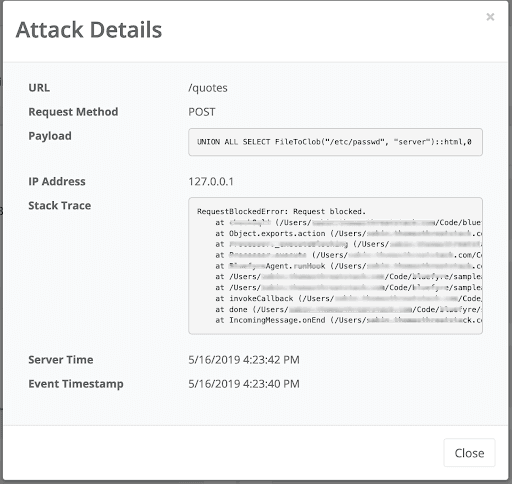Click the 'at done' stack trace line
512x484 pixels.
(x=348, y=309)
